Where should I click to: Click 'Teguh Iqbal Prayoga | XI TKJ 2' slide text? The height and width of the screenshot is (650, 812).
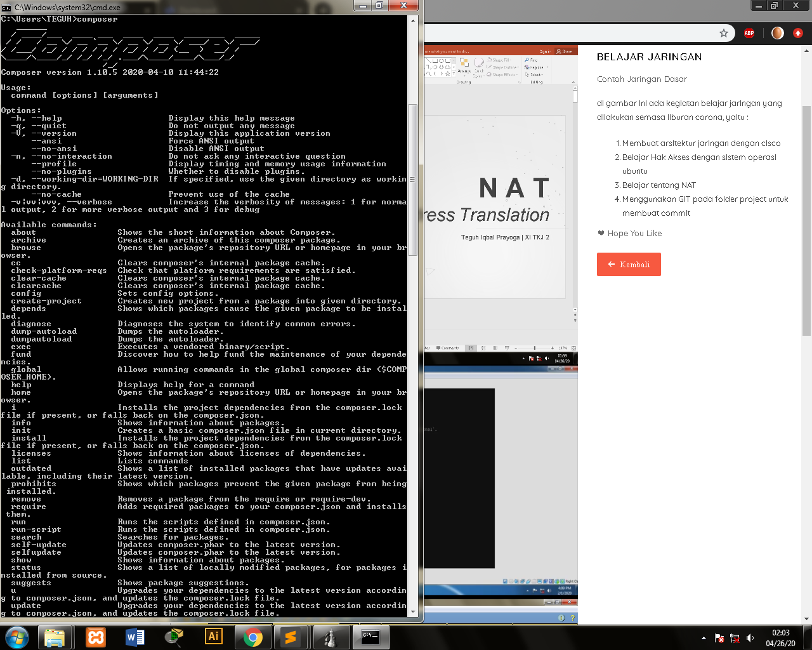coord(505,237)
